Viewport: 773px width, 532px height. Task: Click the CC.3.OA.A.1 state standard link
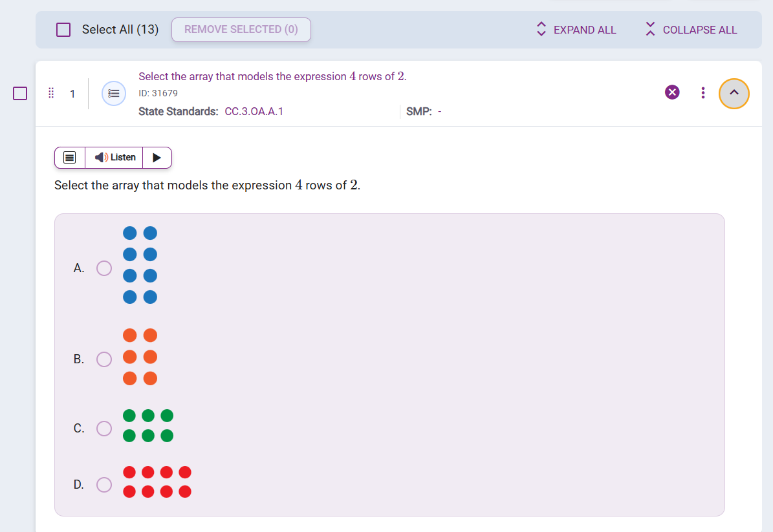tap(254, 111)
